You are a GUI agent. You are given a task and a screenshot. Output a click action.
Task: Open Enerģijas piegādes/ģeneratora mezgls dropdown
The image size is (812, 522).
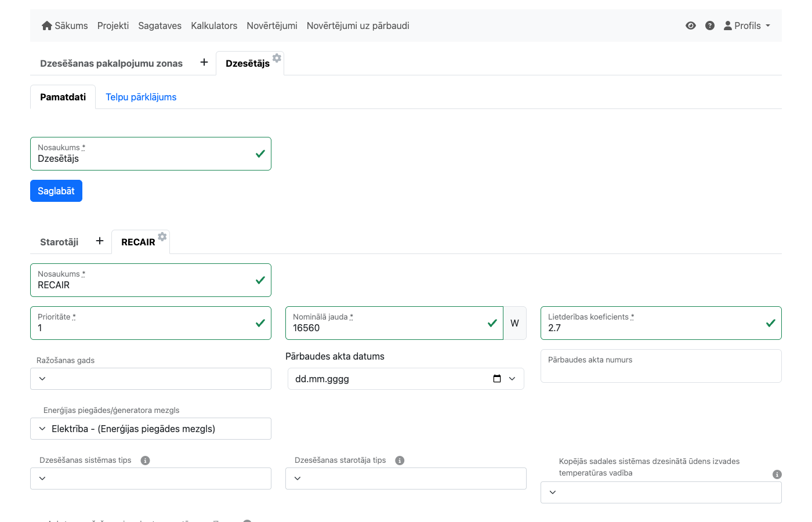[x=151, y=429]
